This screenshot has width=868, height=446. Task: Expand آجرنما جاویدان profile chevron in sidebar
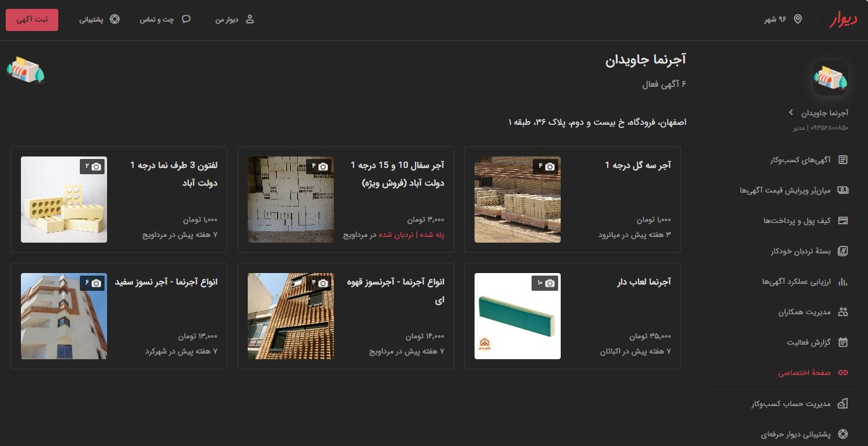[791, 113]
